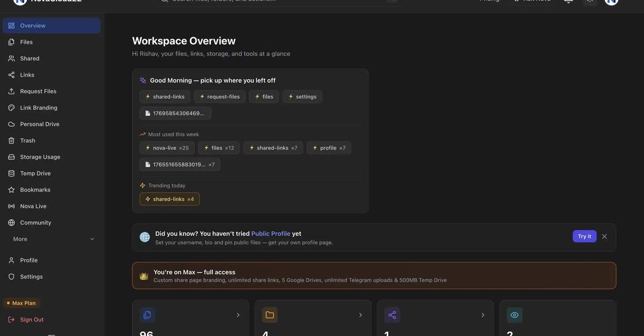Viewport: 644px width, 336px height.
Task: Open the Shared section icon
Action: coord(11,58)
